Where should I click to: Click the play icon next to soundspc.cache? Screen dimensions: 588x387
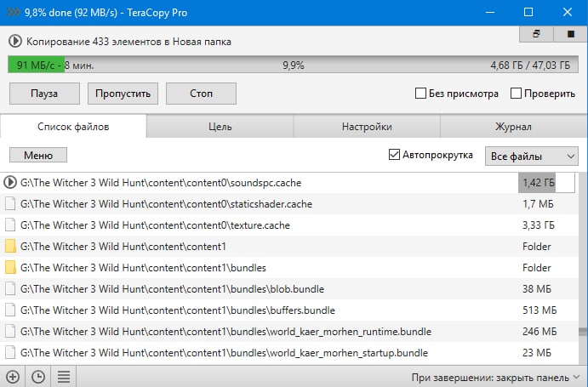coord(10,182)
